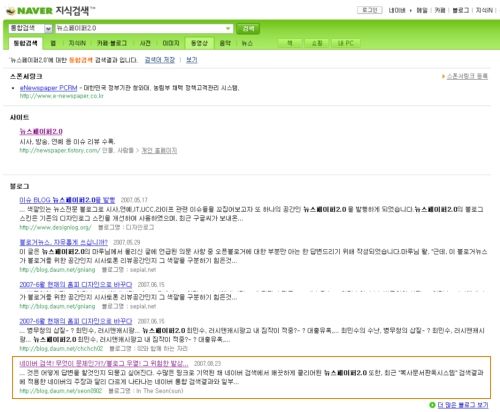The height and width of the screenshot is (412, 500).
Task: Open the 카페 link in top navigation
Action: click(x=440, y=10)
